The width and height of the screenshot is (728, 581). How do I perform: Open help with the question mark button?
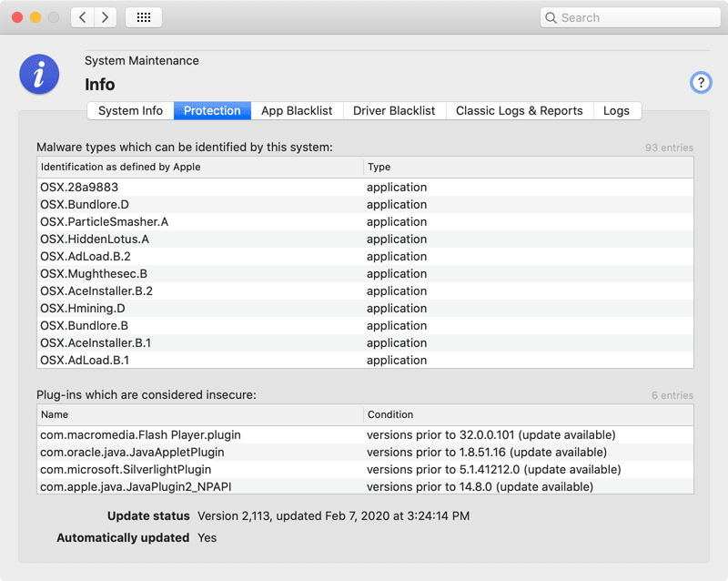pyautogui.click(x=701, y=83)
